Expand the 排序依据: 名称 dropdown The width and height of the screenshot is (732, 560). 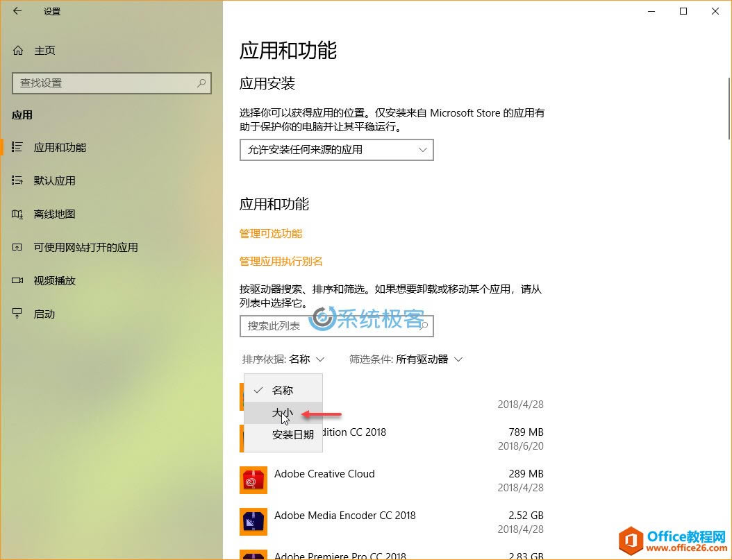pos(283,359)
